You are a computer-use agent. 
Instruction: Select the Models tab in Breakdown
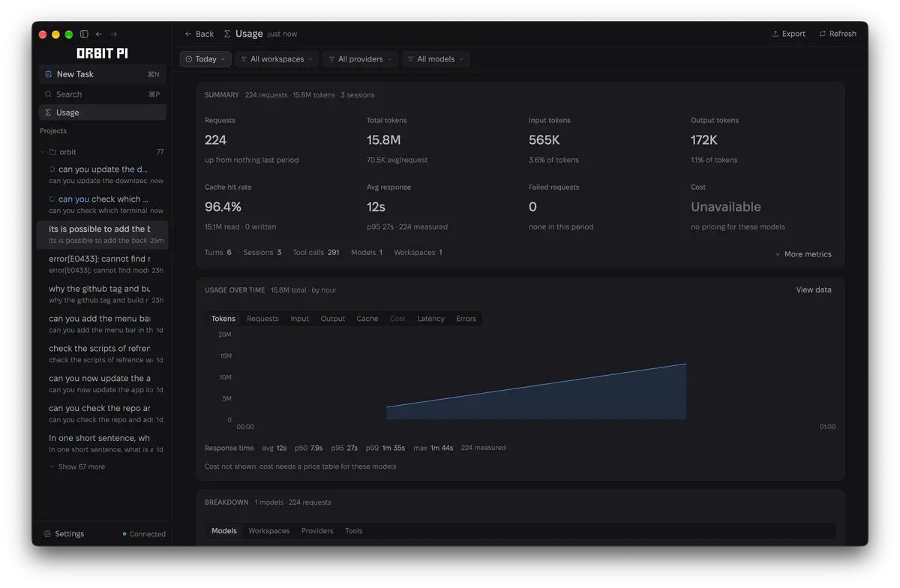tap(224, 531)
